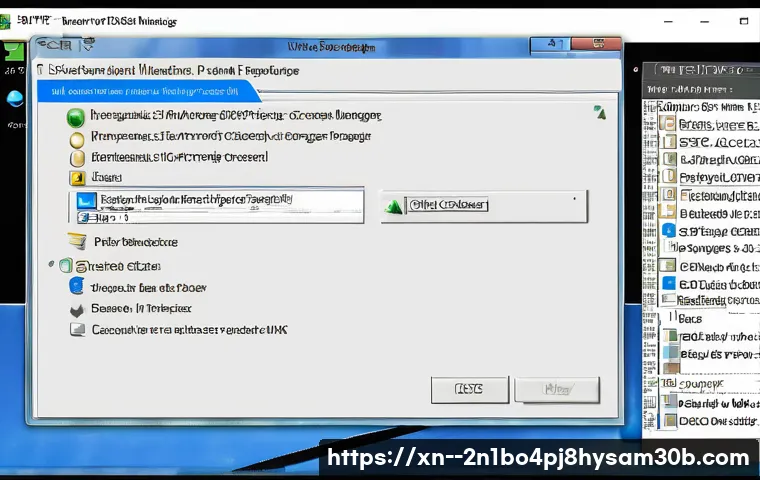760x480 pixels.
Task: Click the dark gray cat-shaped icon in the dialog
Action: pyautogui.click(x=77, y=309)
